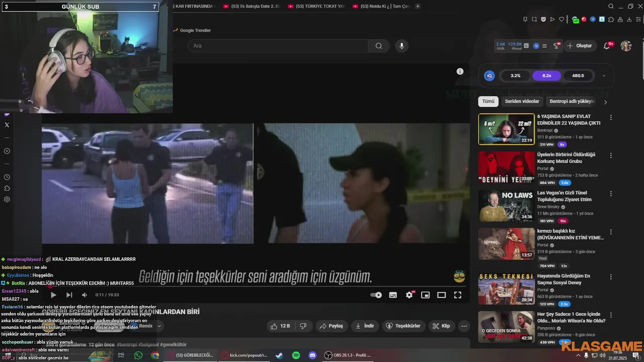
Task: Open the ad blocker shield icon
Action: click(x=543, y=20)
